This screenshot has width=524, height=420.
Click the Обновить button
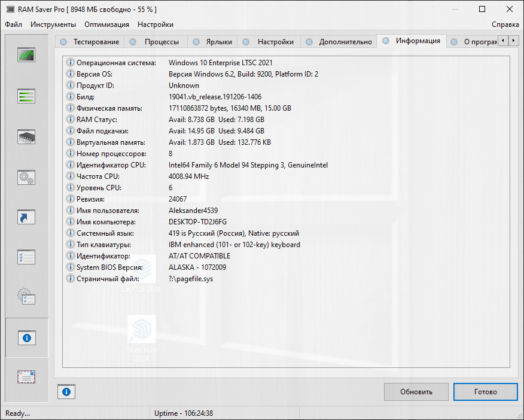click(x=416, y=392)
